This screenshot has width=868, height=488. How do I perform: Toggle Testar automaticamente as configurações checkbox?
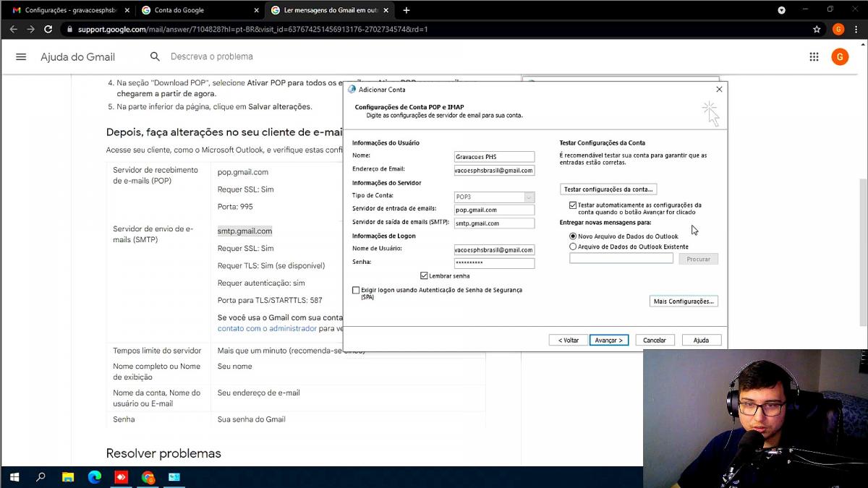573,205
